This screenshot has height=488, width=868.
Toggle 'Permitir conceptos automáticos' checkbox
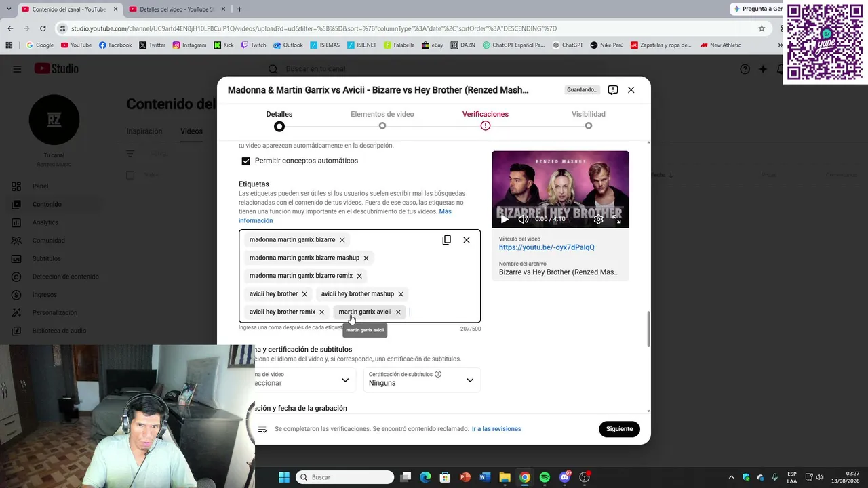[246, 161]
